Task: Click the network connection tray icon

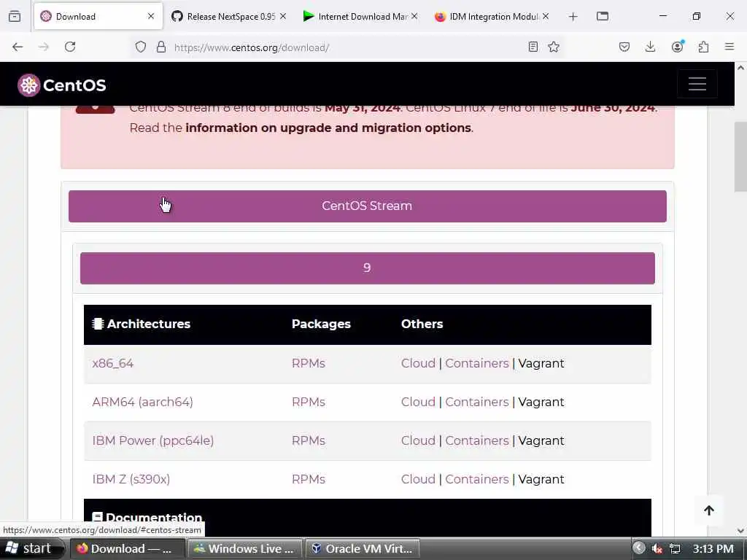Action: pyautogui.click(x=675, y=548)
